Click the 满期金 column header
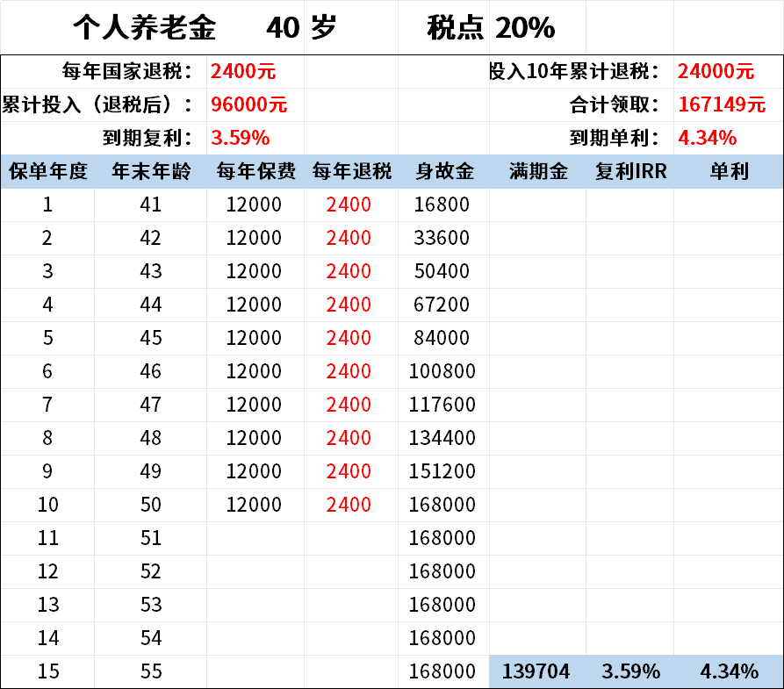Screen dimensions: 784x689 537,172
